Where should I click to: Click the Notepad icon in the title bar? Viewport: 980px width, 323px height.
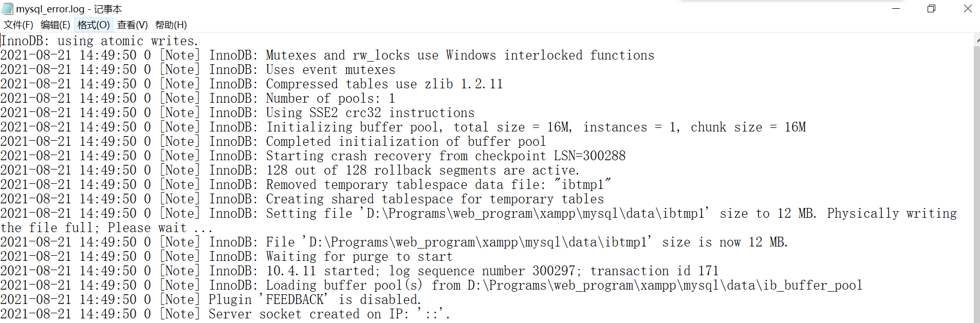(x=8, y=8)
